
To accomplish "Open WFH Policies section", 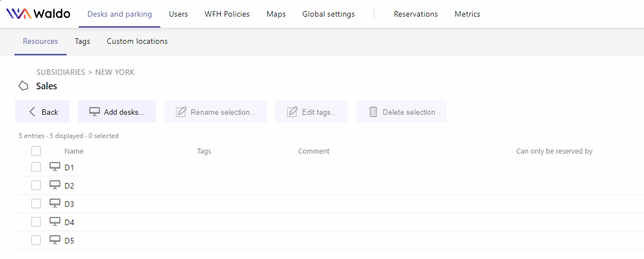I will click(x=227, y=14).
